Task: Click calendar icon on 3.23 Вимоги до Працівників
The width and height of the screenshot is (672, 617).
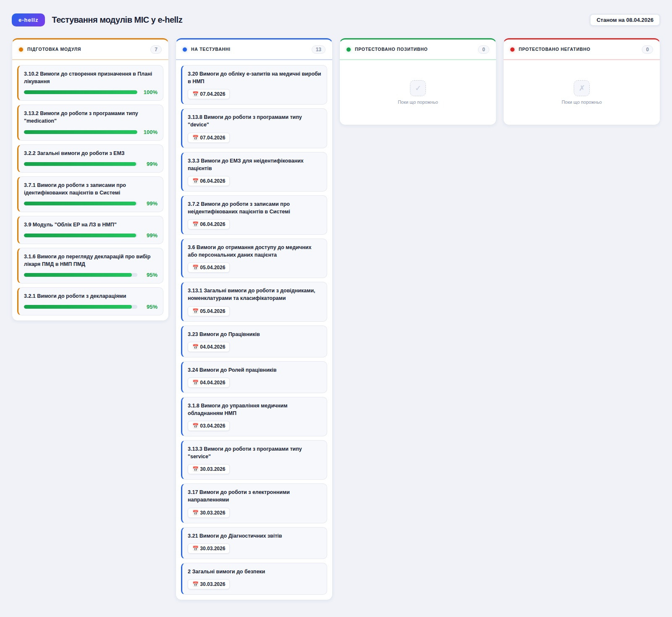Action: tap(195, 347)
